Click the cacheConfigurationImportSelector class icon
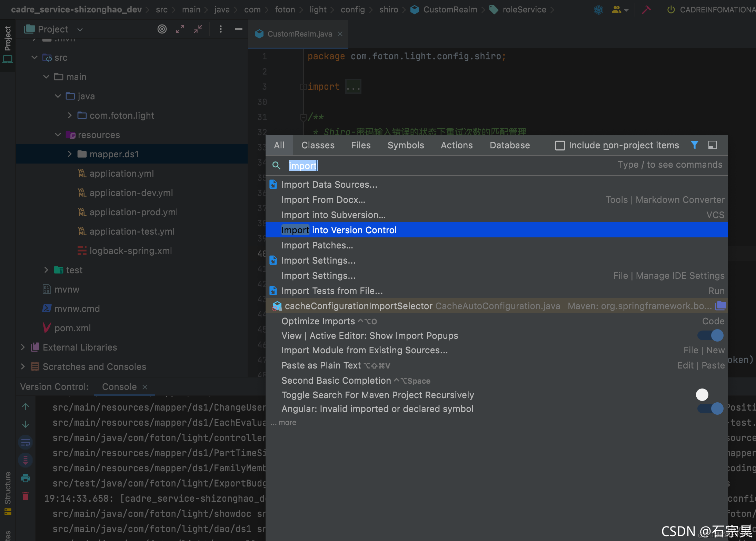 277,306
